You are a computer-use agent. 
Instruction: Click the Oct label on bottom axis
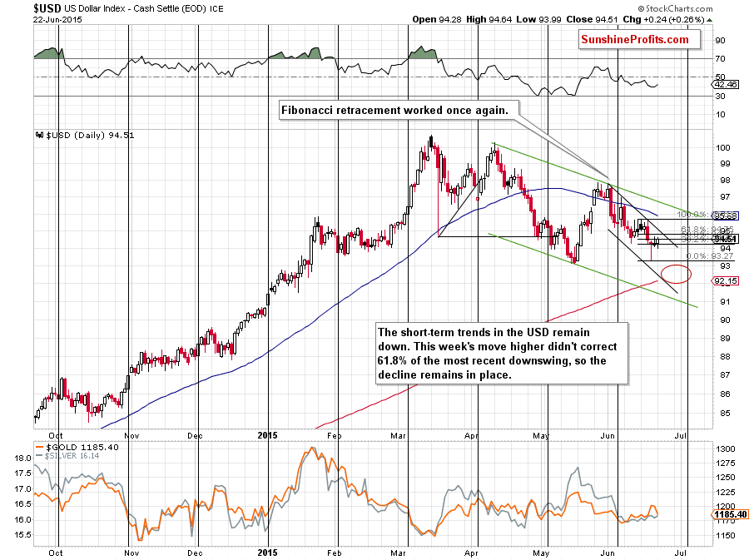(56, 553)
